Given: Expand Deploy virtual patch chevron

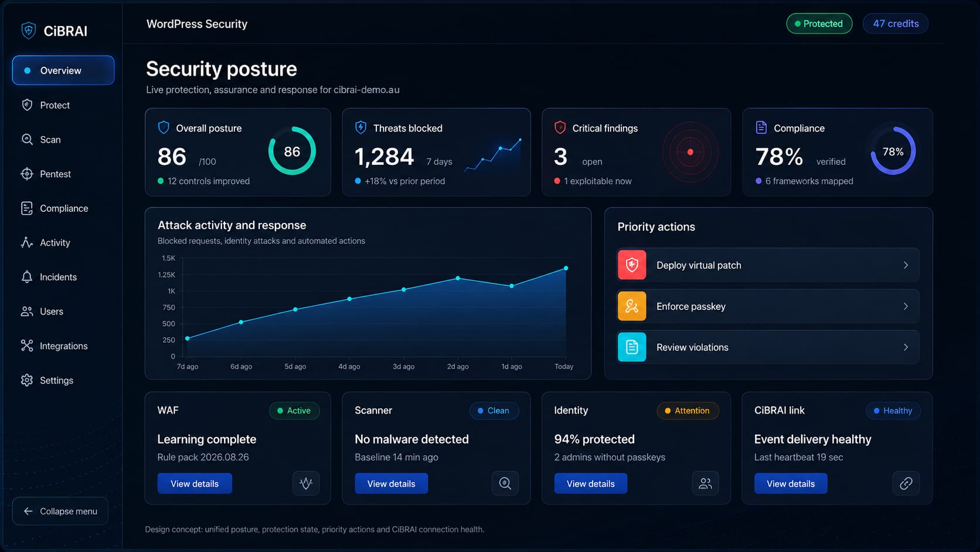Looking at the screenshot, I should point(906,265).
